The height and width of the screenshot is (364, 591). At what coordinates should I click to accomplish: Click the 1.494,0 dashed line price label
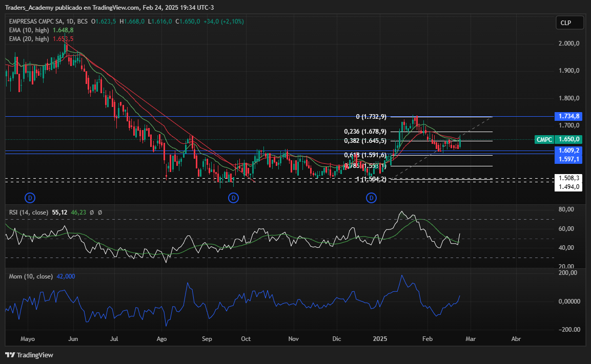click(x=568, y=187)
